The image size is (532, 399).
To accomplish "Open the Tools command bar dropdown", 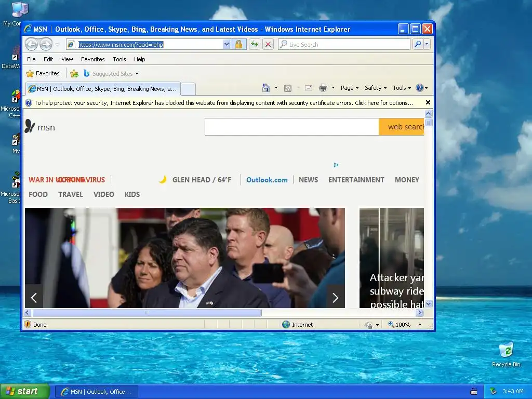I will coord(402,88).
